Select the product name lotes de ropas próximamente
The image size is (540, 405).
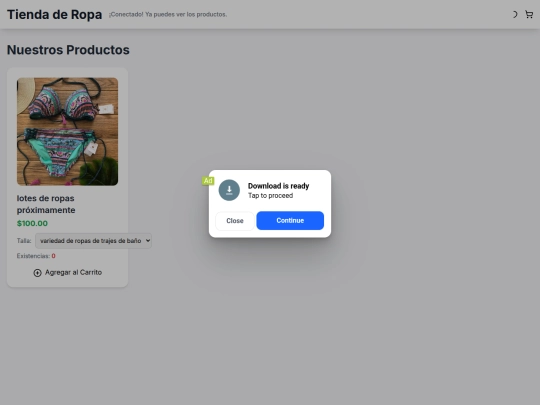point(46,204)
